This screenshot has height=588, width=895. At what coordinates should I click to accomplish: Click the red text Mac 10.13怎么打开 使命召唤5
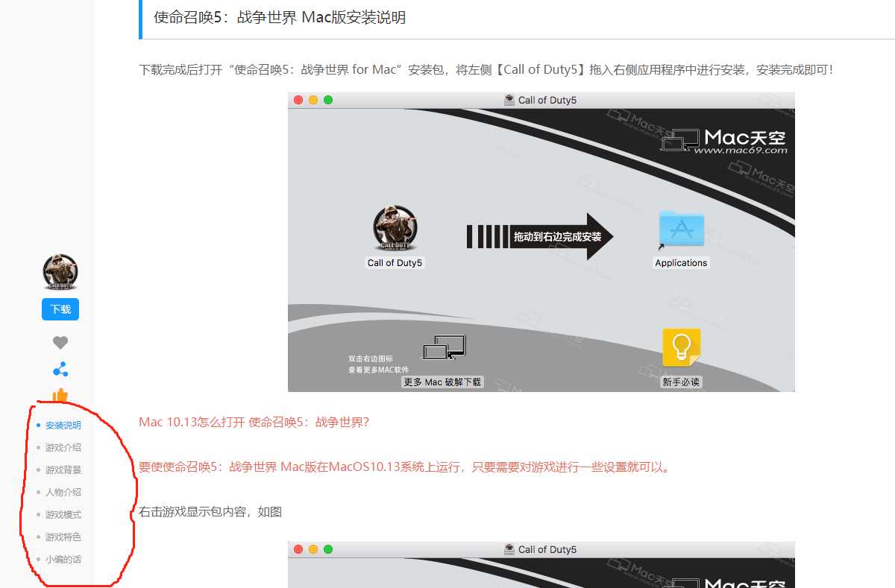point(254,423)
